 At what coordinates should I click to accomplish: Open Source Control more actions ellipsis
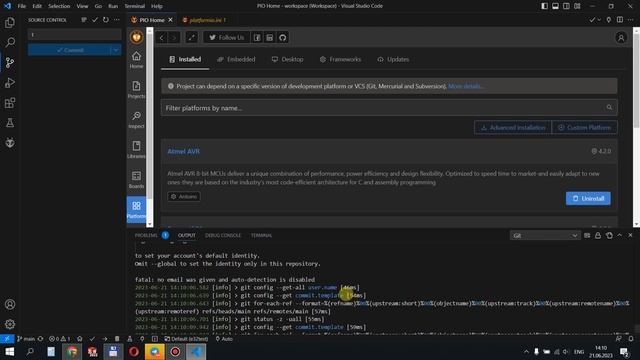(x=117, y=20)
